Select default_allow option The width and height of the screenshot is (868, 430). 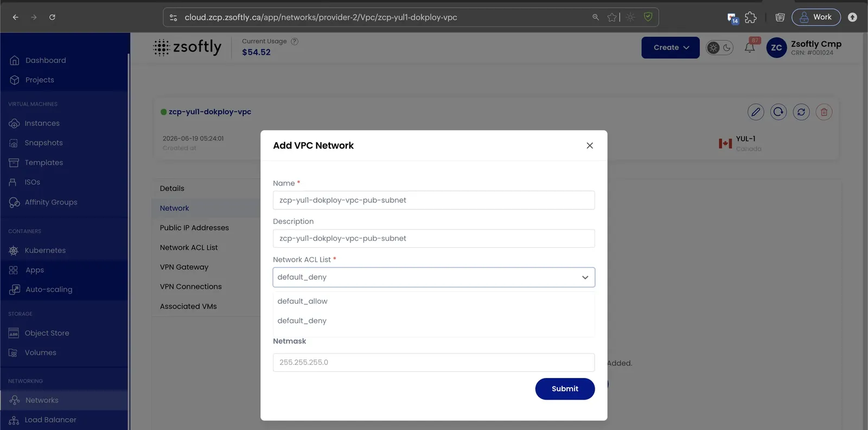coord(434,301)
